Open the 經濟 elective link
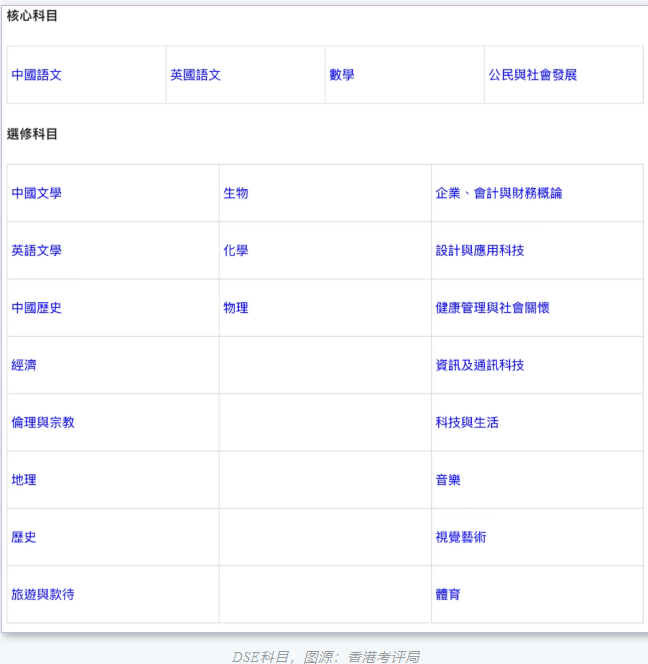This screenshot has width=648, height=664. [x=24, y=365]
